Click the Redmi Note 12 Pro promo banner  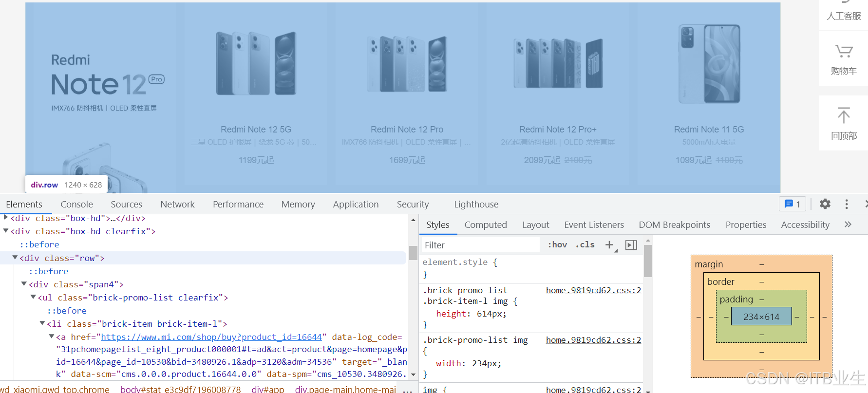(x=101, y=97)
